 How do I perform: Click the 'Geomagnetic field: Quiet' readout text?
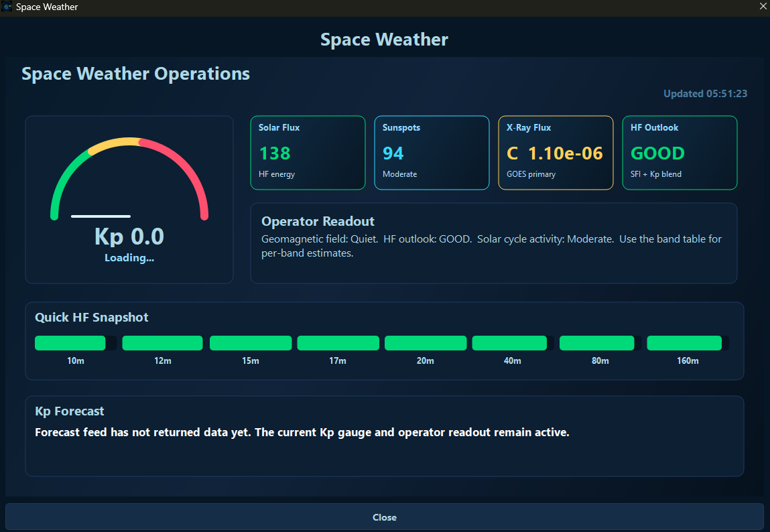[320, 239]
